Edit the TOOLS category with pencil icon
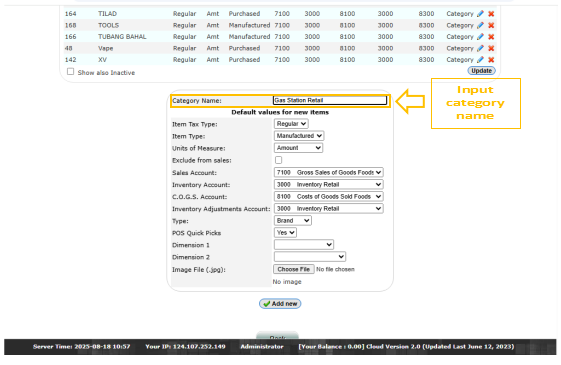Screen dimensions: 561x365 (480, 25)
